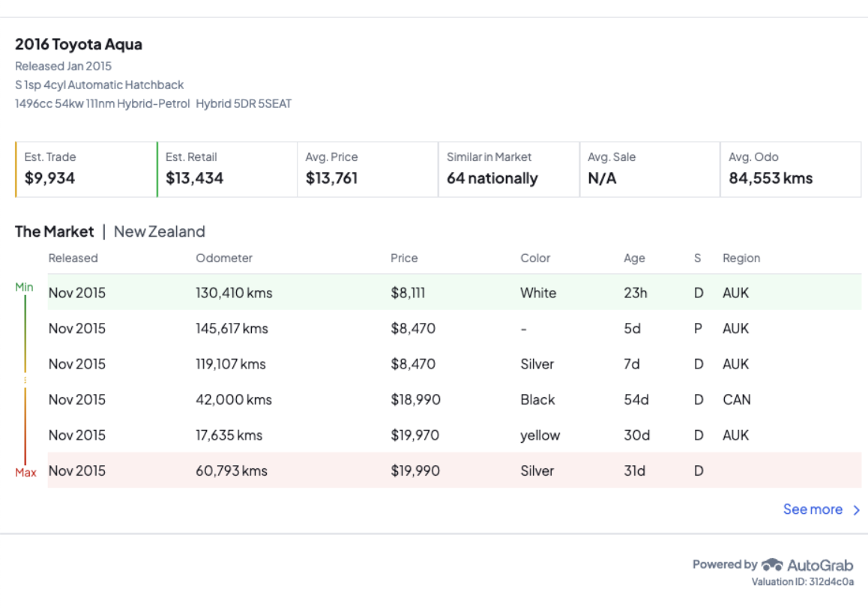Click the Valuation ID 312d4c0a text
Image resolution: width=868 pixels, height=615 pixels.
[x=803, y=582]
